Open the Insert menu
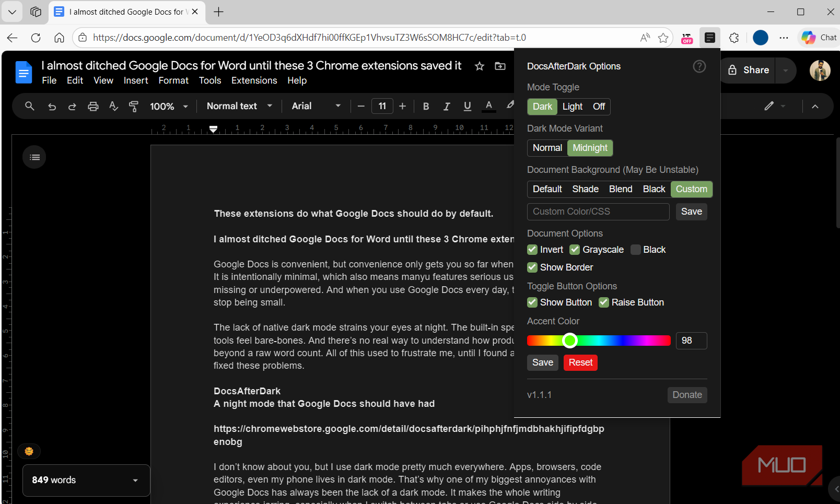The image size is (840, 504). coord(136,80)
